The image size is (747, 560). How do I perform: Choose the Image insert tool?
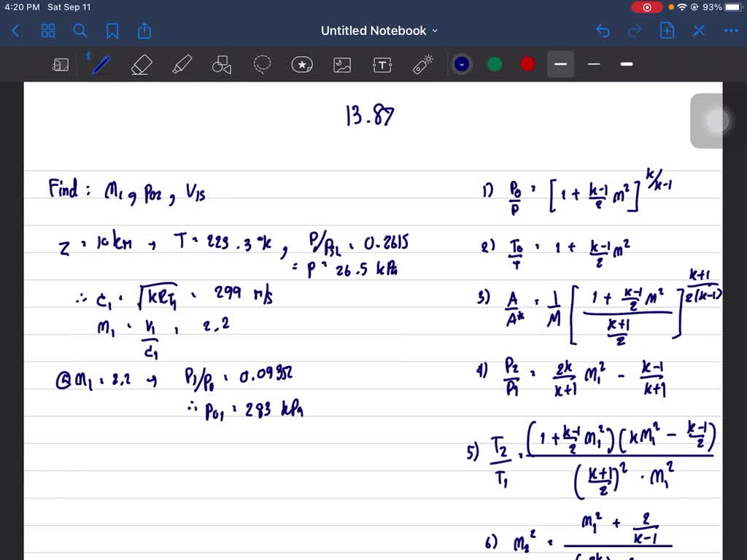[x=341, y=65]
